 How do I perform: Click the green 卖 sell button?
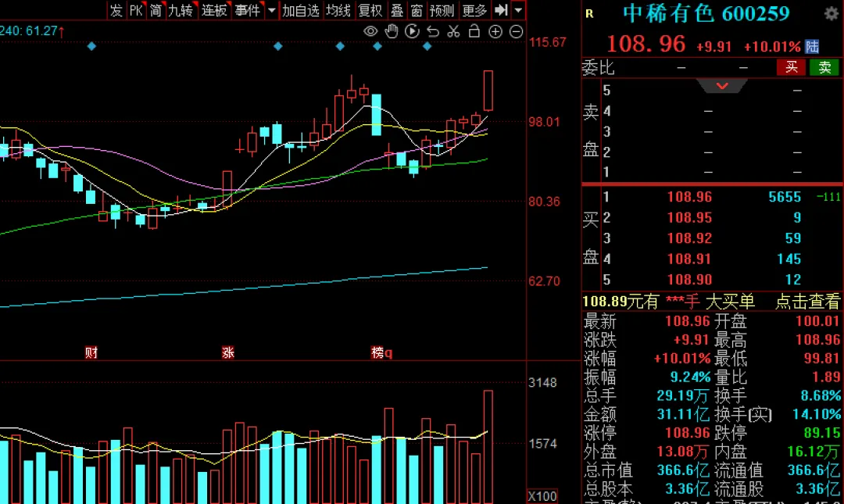[824, 67]
